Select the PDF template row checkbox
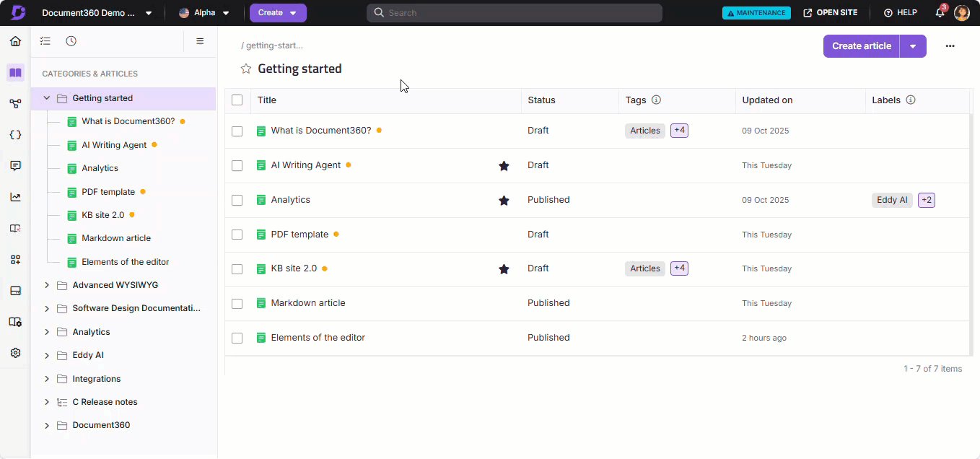Viewport: 980px width, 459px height. click(x=237, y=235)
